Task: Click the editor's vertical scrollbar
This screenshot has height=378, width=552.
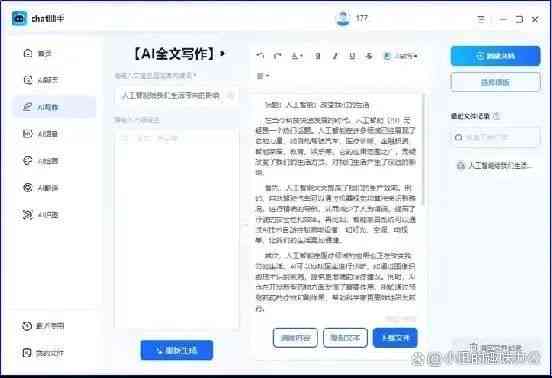Action: (422, 150)
